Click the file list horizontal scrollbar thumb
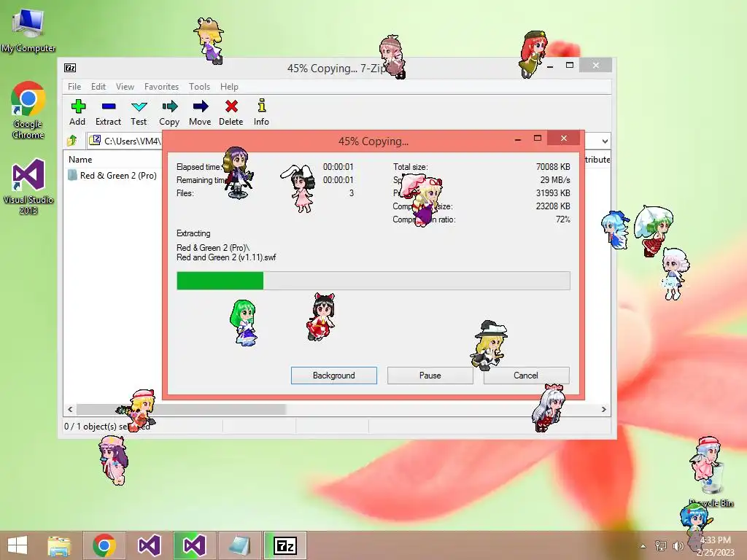 181,409
